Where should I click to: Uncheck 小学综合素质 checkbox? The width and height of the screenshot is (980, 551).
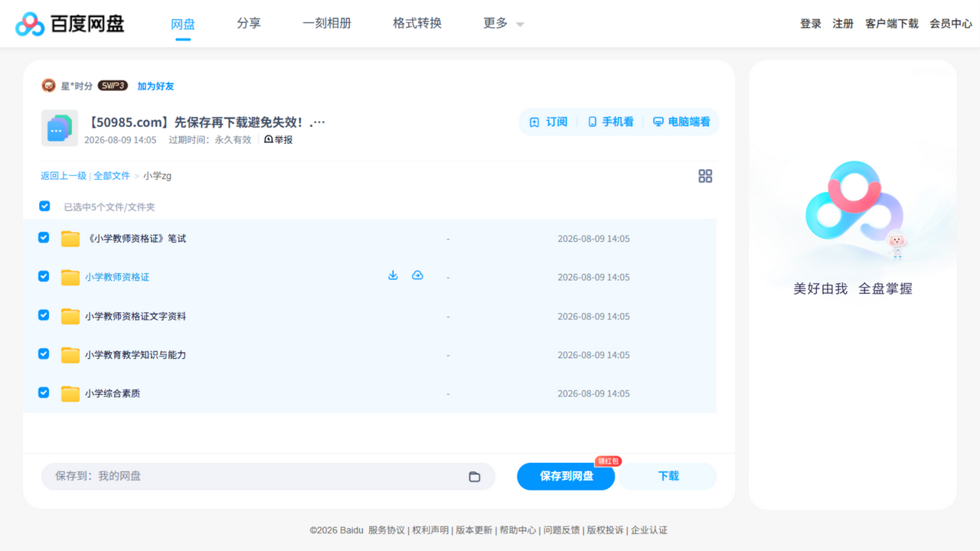point(44,393)
